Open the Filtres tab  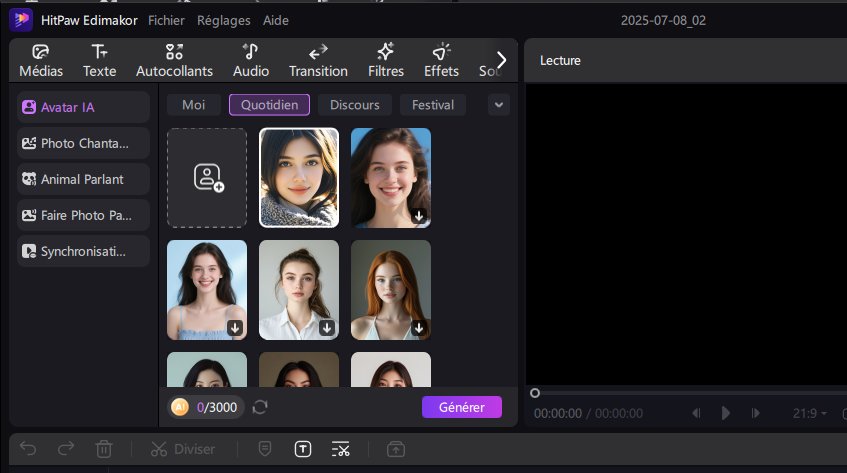[x=386, y=60]
